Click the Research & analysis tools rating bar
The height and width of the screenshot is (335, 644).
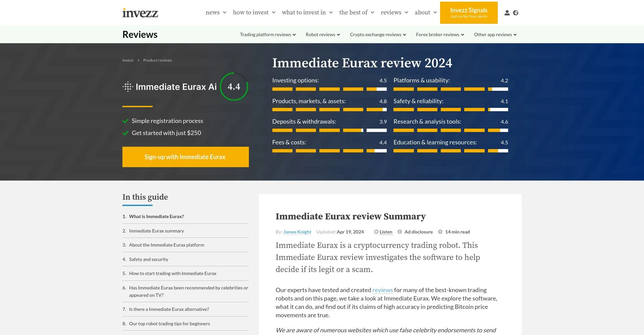coord(451,130)
